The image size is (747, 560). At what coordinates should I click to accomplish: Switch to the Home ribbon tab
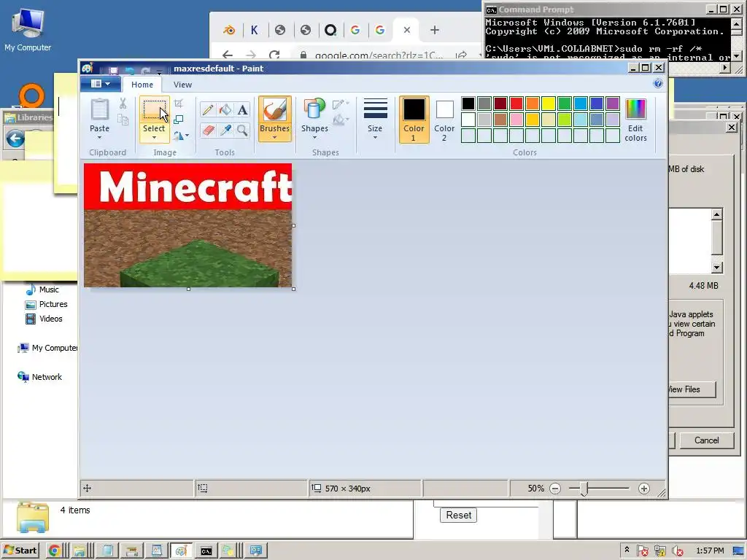pyautogui.click(x=142, y=85)
